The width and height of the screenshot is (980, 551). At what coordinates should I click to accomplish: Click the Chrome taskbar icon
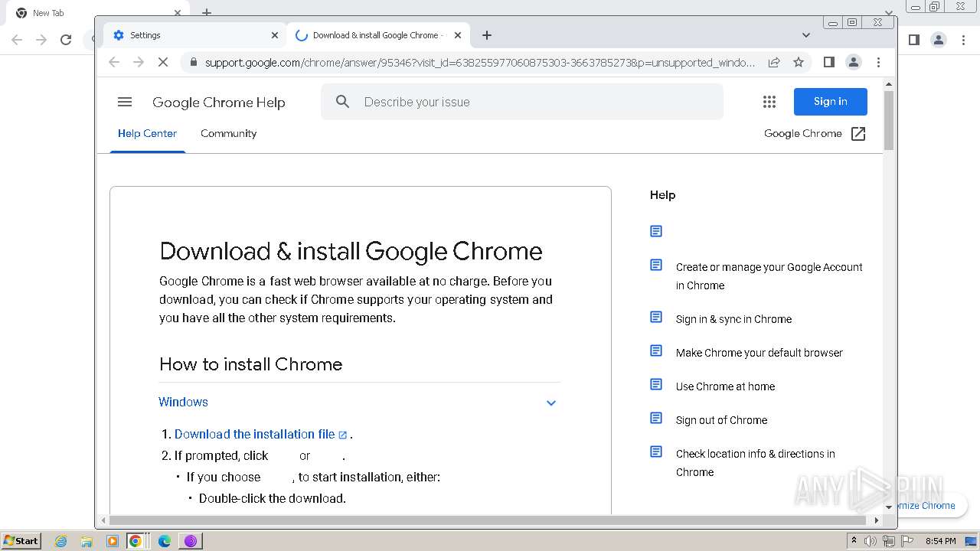click(136, 541)
